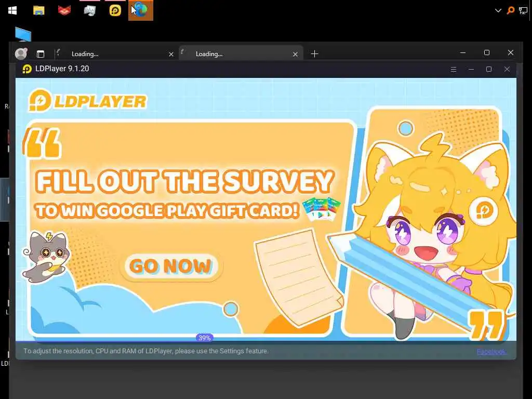Screen dimensions: 532x399
Task: Close the second Loading tab
Action: click(295, 54)
